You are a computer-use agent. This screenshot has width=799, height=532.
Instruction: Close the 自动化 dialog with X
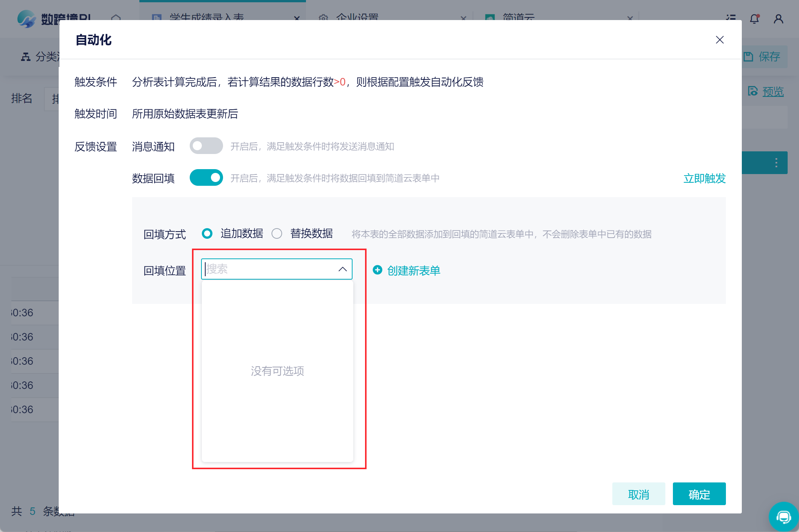[719, 40]
